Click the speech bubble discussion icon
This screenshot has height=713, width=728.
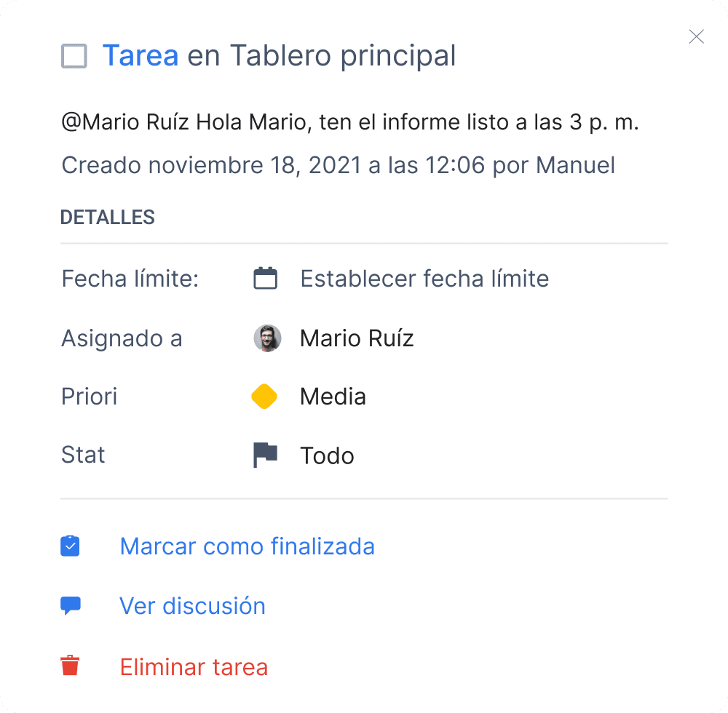point(70,606)
